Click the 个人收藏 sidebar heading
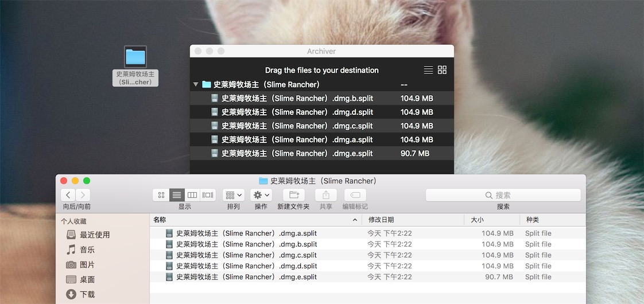644x304 pixels. 73,221
